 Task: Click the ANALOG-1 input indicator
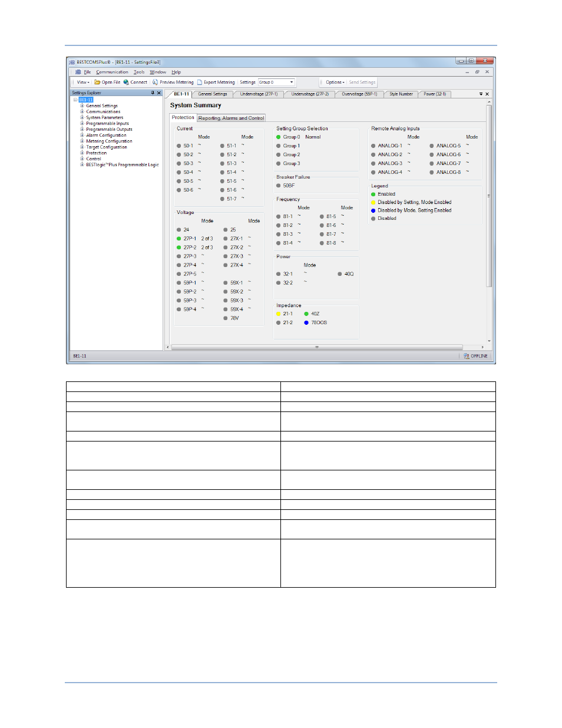click(373, 146)
